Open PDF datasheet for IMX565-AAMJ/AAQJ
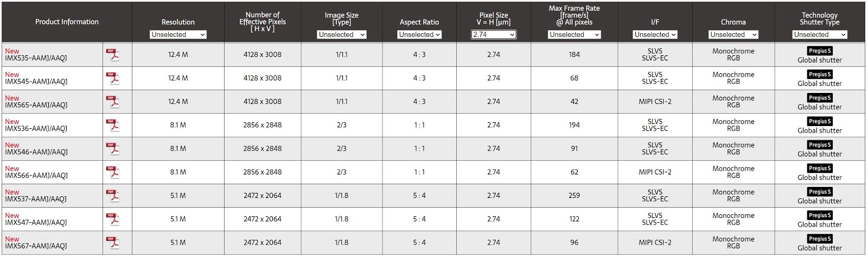This screenshot has width=868, height=256. pos(112,102)
